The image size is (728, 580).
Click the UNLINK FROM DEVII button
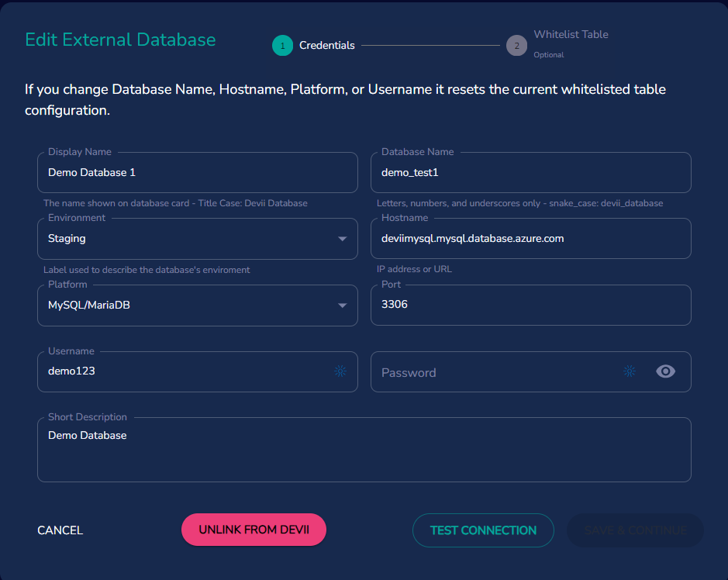tap(254, 530)
